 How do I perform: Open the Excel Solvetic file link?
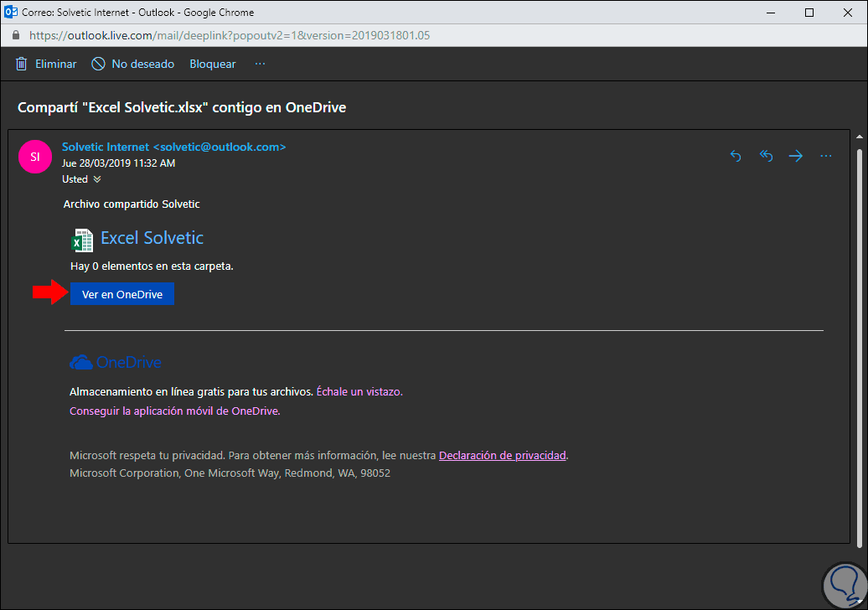point(152,238)
